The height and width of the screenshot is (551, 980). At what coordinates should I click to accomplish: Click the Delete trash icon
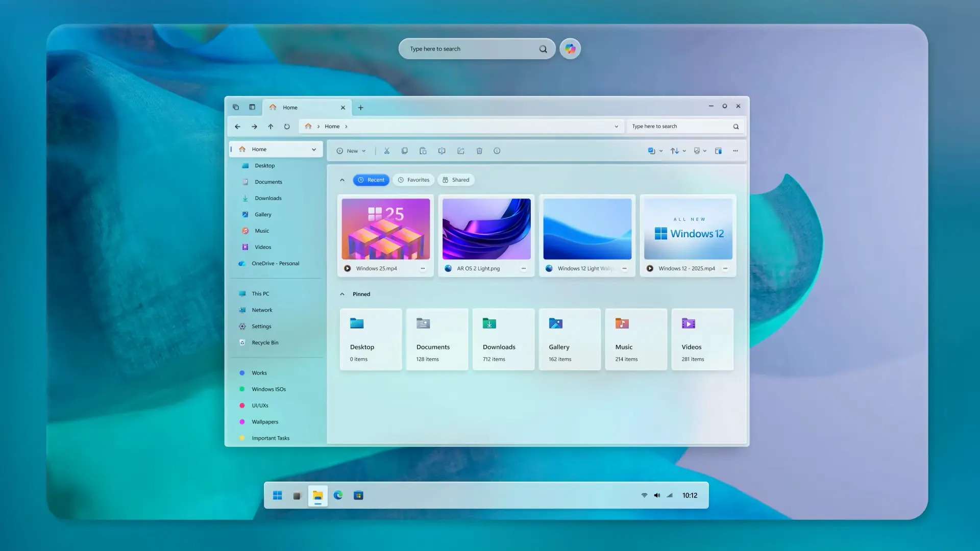click(x=479, y=151)
